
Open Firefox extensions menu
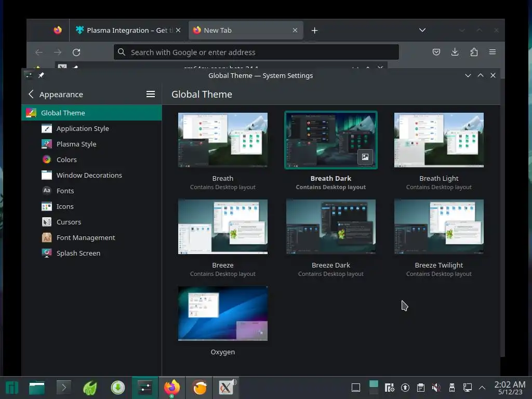click(x=474, y=52)
